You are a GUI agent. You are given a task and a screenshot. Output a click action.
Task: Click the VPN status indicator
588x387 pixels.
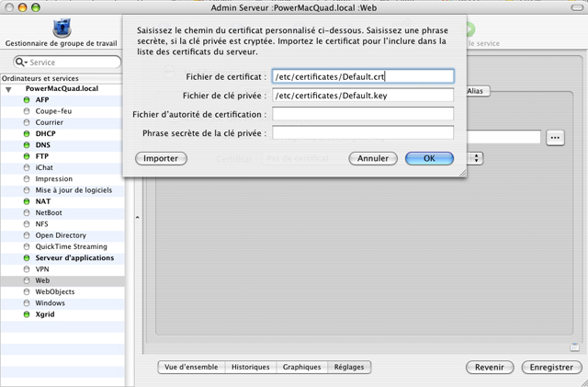point(27,269)
